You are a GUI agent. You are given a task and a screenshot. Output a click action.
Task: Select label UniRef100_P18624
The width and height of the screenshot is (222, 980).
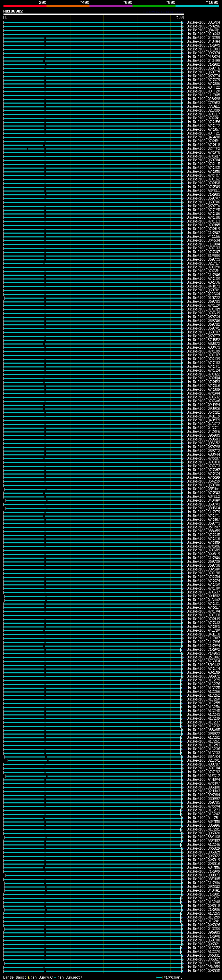tap(203, 57)
